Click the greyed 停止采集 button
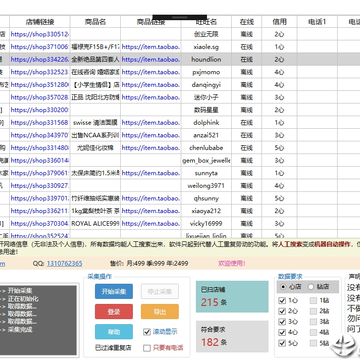This screenshot has height=360, width=360. 160,291
